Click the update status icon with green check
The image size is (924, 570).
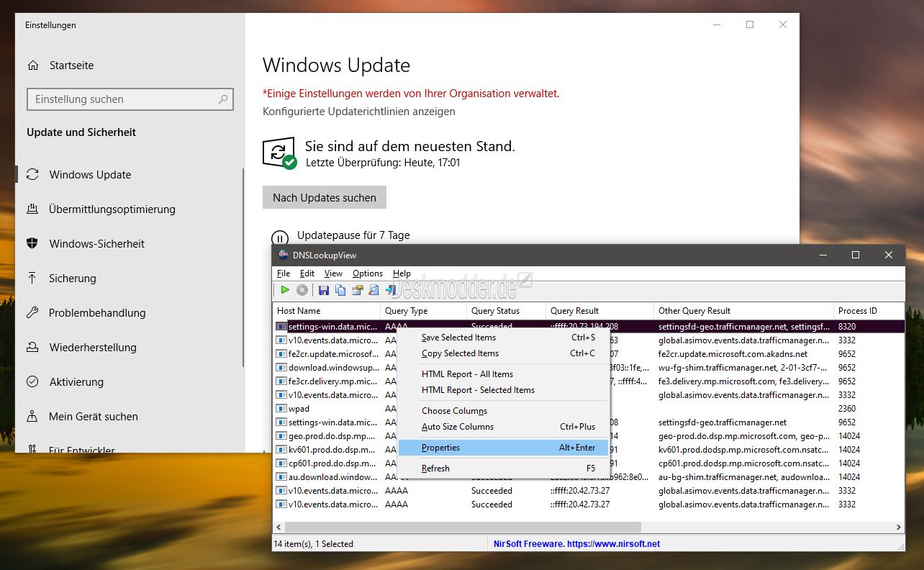point(280,153)
